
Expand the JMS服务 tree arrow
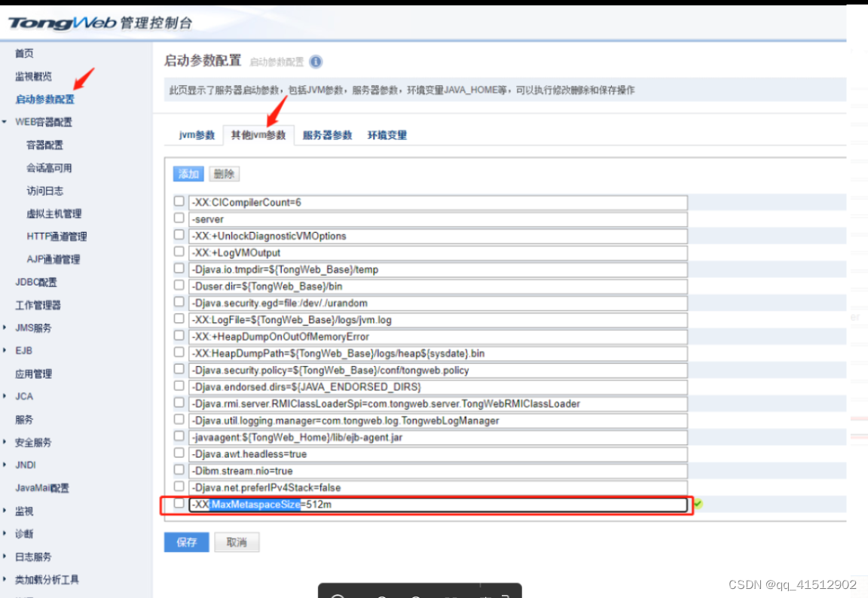[x=5, y=328]
